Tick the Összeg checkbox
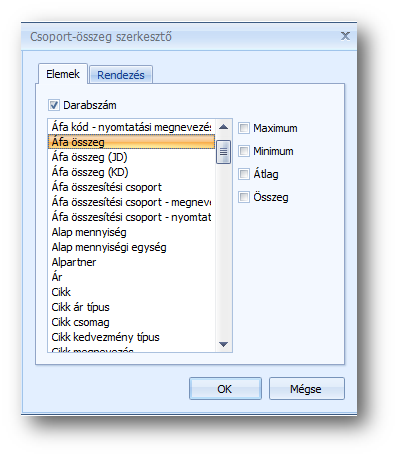The image size is (399, 458). pos(244,197)
